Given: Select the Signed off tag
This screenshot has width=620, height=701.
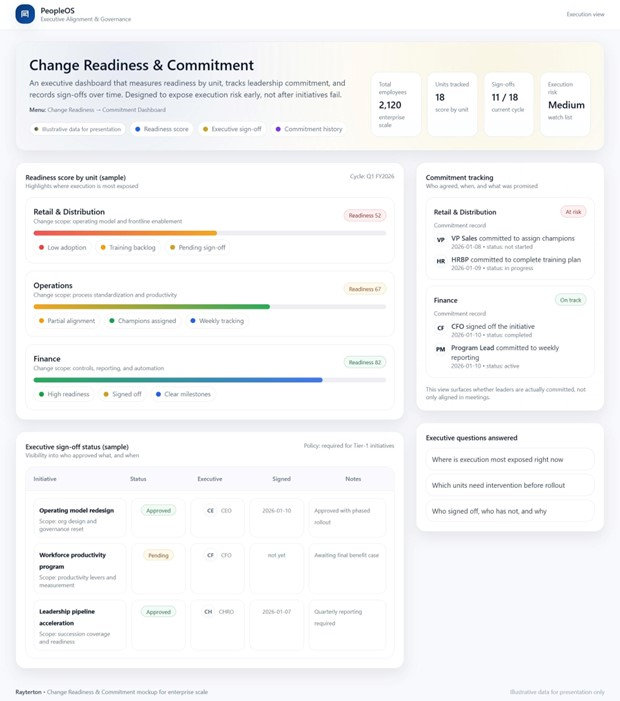Looking at the screenshot, I should (122, 394).
